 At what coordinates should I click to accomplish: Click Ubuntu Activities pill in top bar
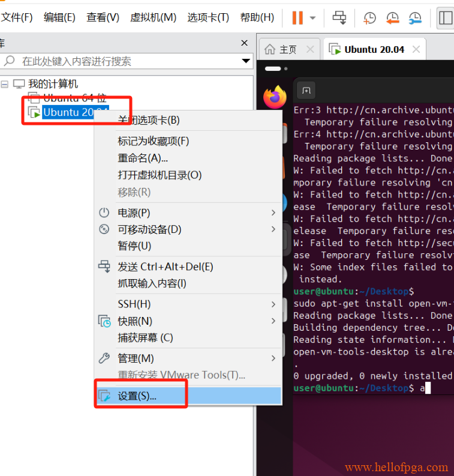(x=273, y=68)
